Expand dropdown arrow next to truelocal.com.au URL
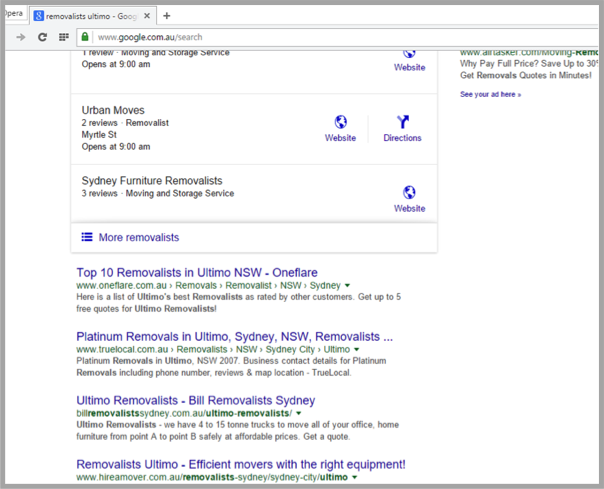Viewport: 604px width, 489px height. [x=357, y=350]
